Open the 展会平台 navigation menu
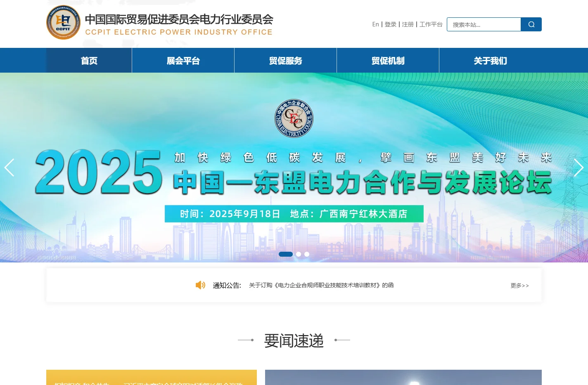Screen dimensions: 588x385 (183, 61)
